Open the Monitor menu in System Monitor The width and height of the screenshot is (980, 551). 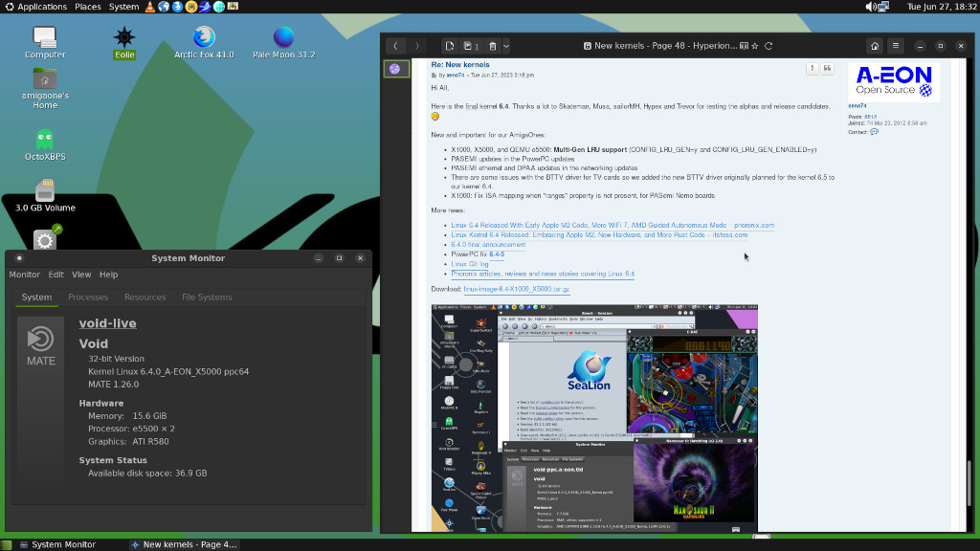24,275
